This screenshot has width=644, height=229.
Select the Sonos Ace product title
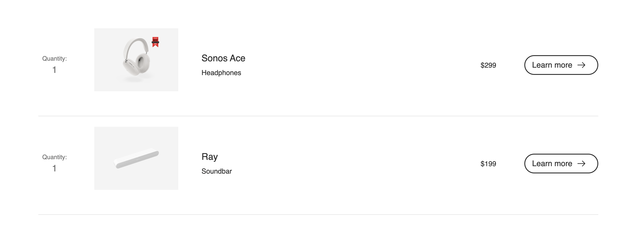point(223,58)
